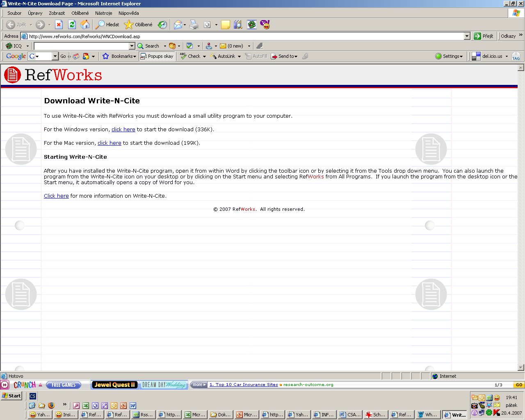Click the Přejít go button
The height and width of the screenshot is (420, 525).
coord(484,36)
